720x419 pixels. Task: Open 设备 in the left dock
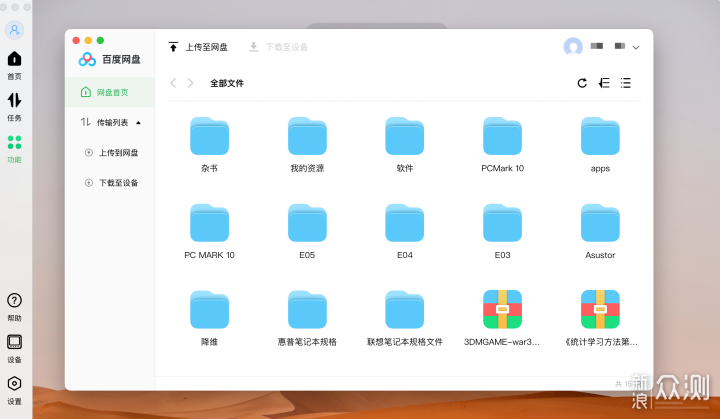point(14,349)
